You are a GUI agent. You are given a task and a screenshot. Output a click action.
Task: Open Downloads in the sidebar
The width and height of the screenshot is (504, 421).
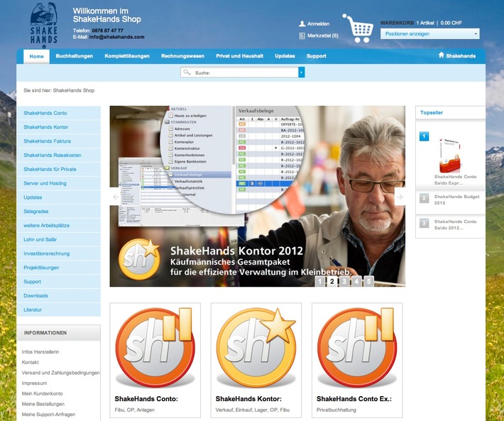58,296
